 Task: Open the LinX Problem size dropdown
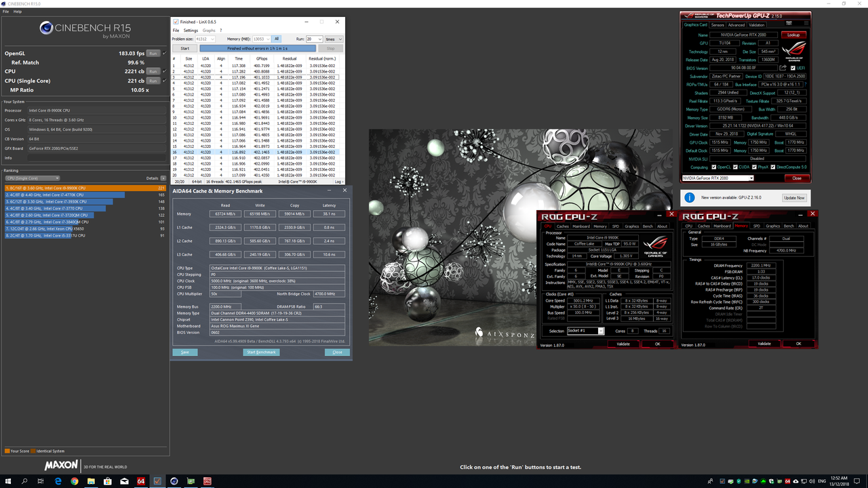[205, 39]
